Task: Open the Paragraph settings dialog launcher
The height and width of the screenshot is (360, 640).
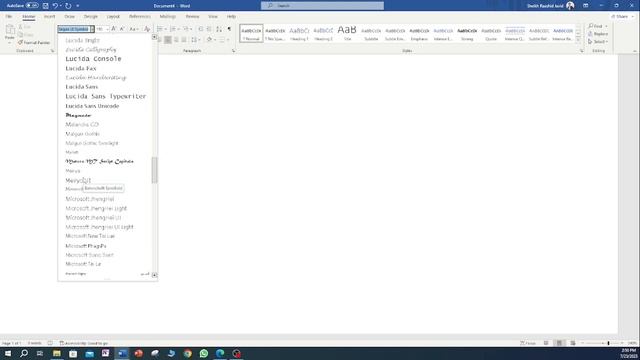Action: point(233,51)
